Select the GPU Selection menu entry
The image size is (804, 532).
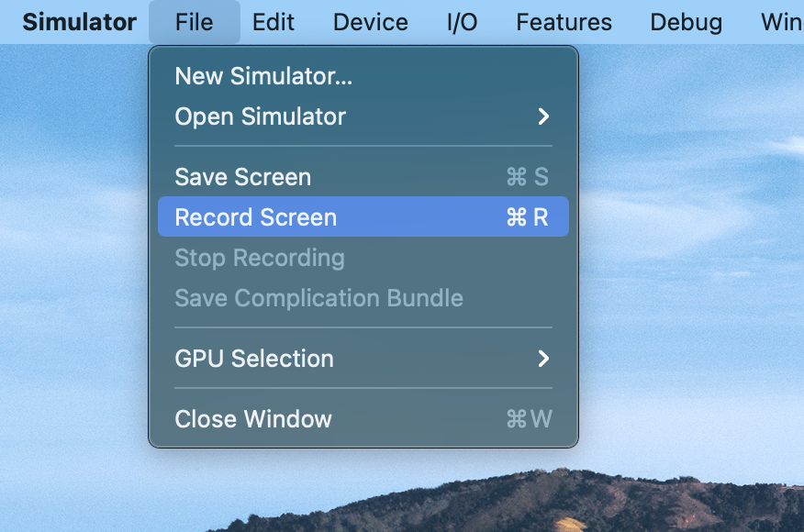[x=254, y=359]
